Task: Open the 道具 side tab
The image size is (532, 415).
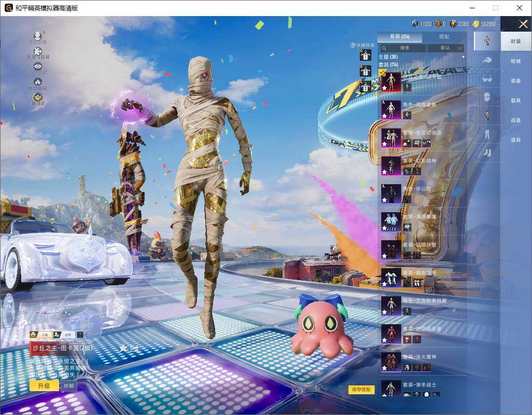Action: pyautogui.click(x=516, y=140)
